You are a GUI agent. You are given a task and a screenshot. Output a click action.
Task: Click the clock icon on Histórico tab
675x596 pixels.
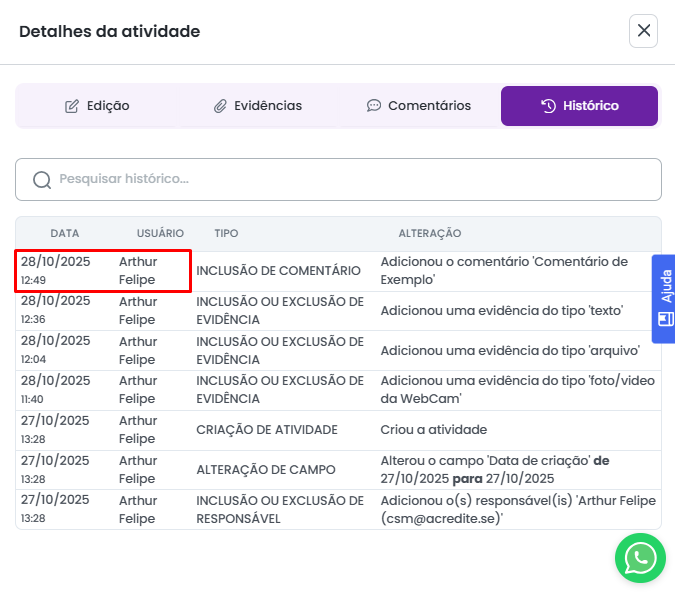(548, 106)
